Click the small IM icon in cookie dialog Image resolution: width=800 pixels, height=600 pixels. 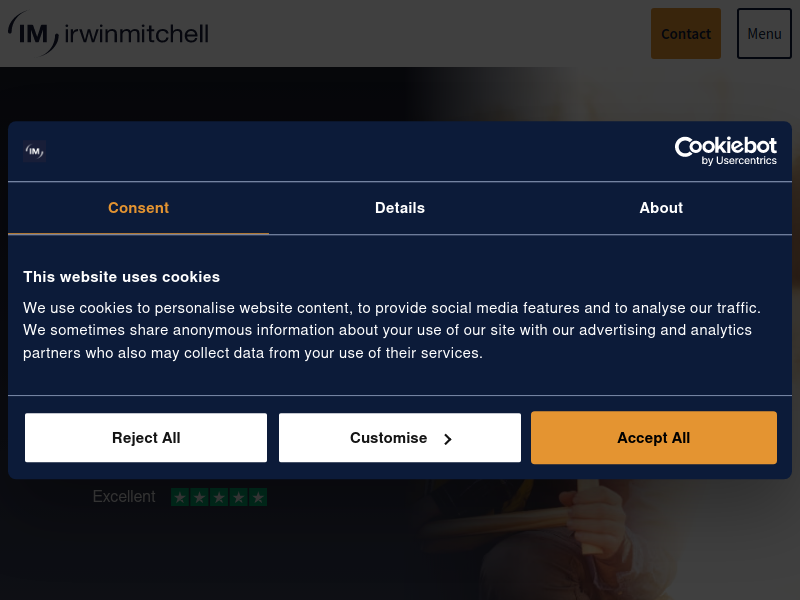coord(35,152)
